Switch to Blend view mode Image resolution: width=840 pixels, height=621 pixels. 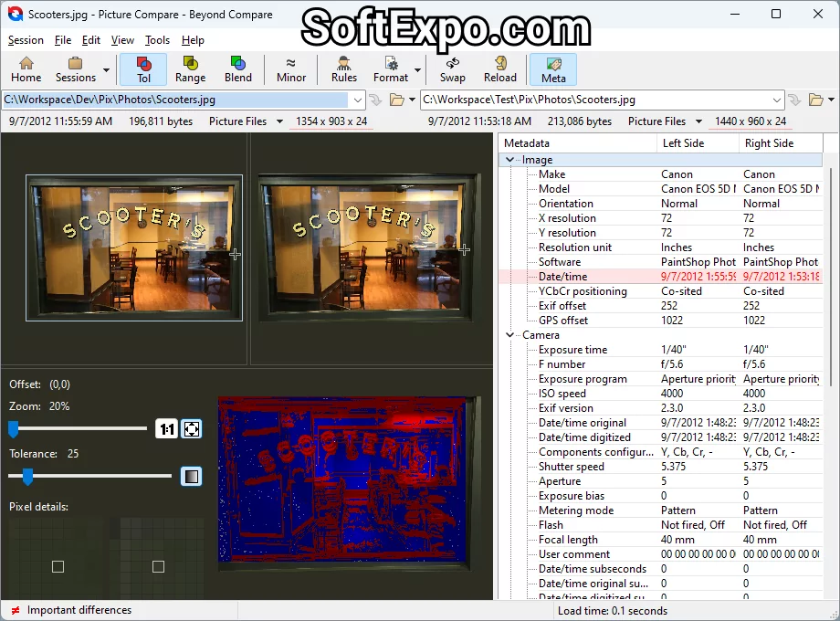[237, 68]
